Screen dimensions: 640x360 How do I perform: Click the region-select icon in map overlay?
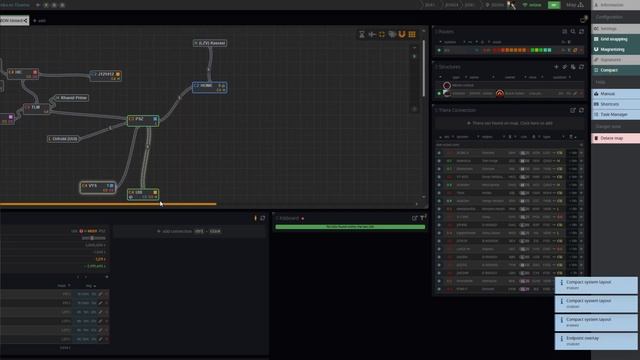[382, 35]
